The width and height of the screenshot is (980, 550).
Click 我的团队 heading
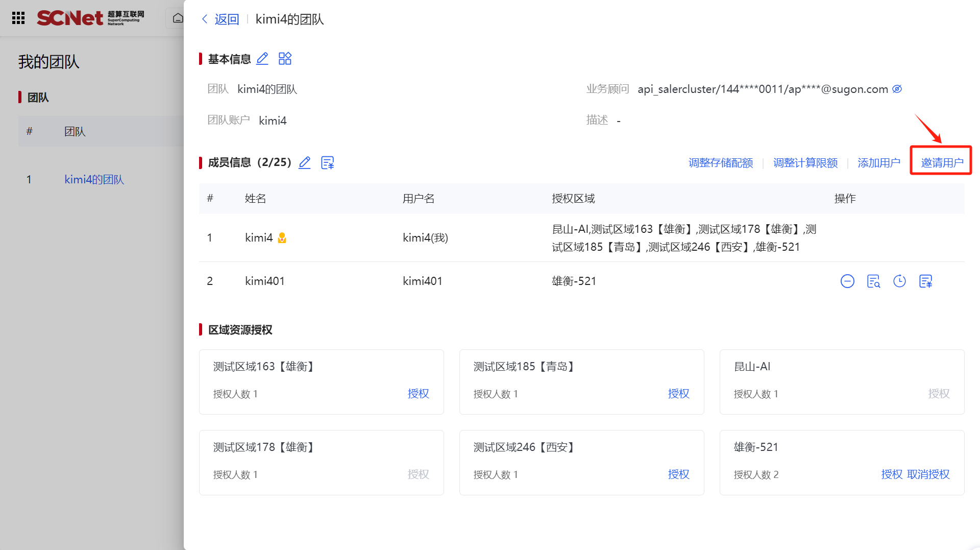pos(48,62)
